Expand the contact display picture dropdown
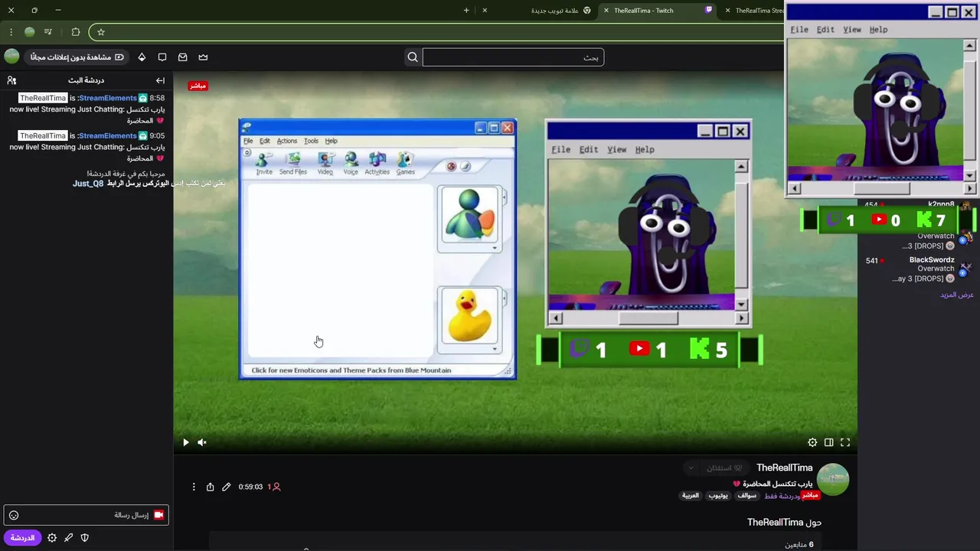Viewport: 980px width, 551px height. (495, 248)
